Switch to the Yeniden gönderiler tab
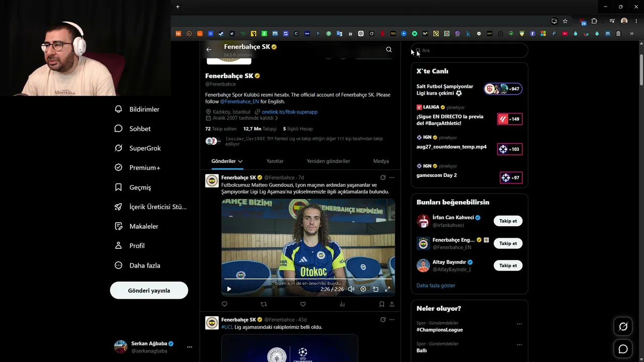Screen dimensions: 644x362 click(x=328, y=161)
